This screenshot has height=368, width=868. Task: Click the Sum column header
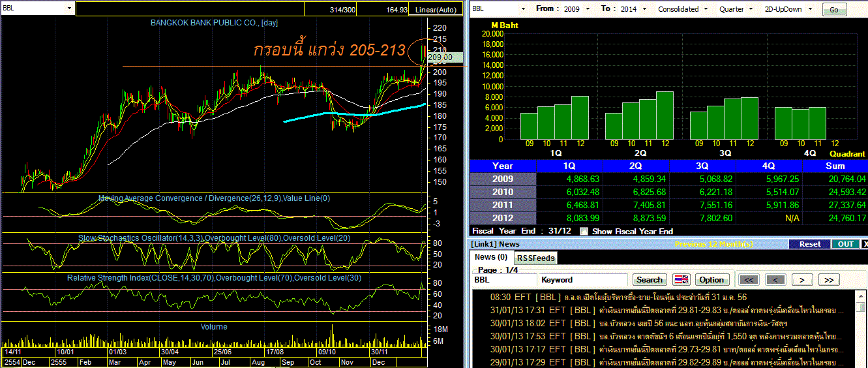(835, 166)
